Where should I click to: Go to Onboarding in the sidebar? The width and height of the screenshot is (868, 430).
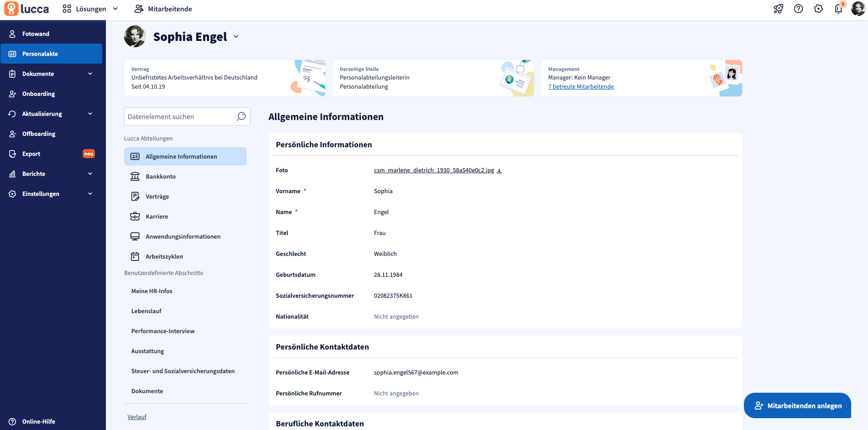tap(51, 94)
